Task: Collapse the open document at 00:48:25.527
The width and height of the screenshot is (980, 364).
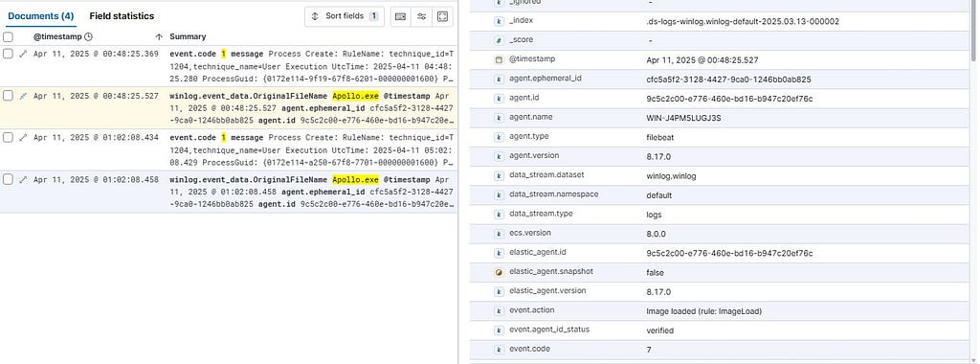Action: [x=23, y=96]
